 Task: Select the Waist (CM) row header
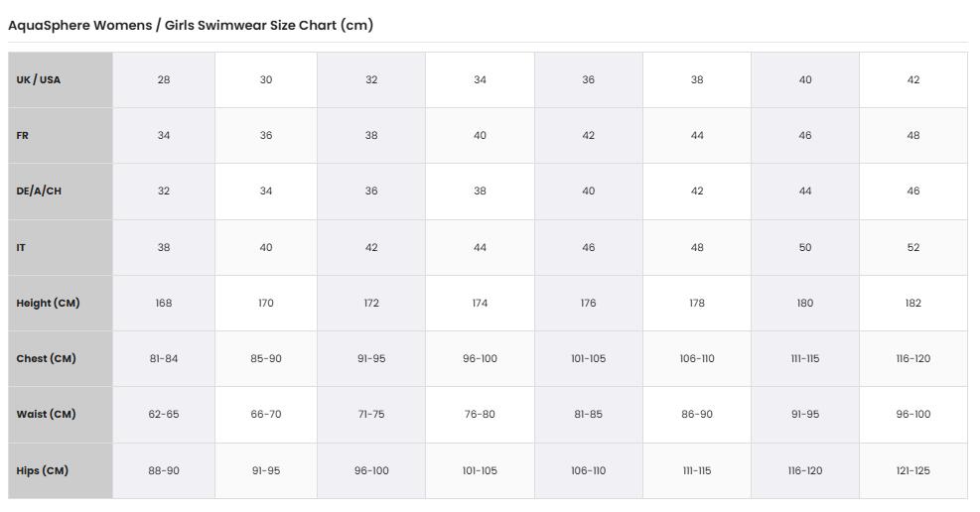[x=60, y=414]
